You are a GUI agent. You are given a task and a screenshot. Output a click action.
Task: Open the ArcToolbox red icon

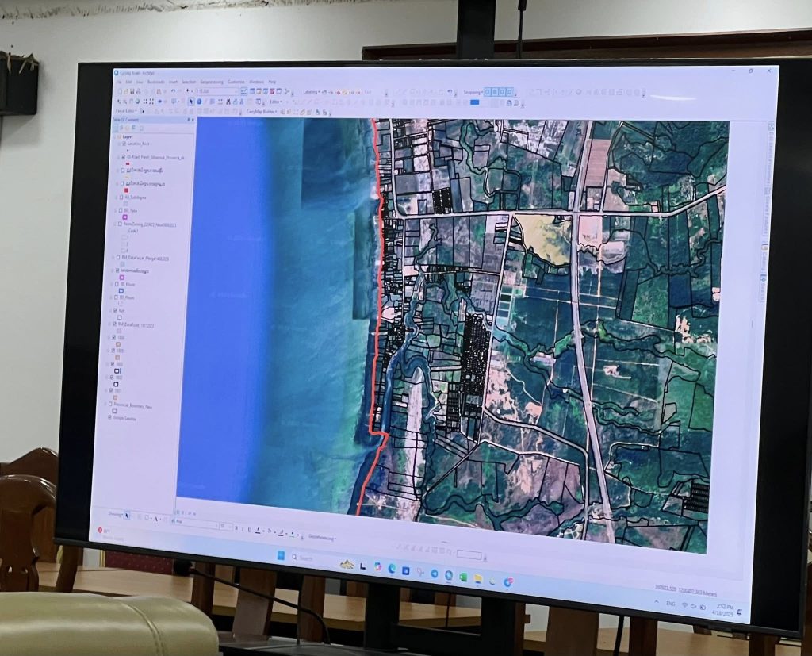click(x=272, y=92)
